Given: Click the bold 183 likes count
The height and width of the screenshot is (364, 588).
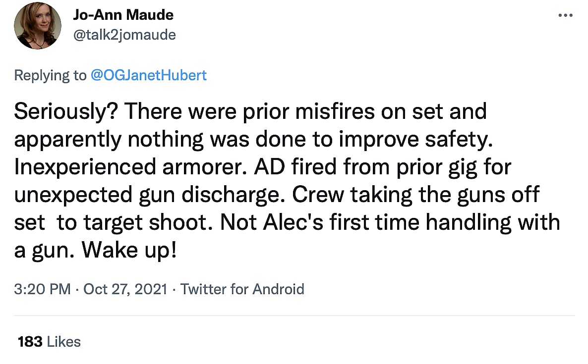Looking at the screenshot, I should coord(30,341).
